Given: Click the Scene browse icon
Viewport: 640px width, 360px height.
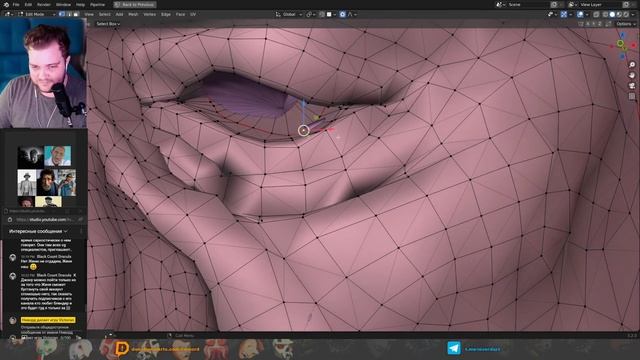Looking at the screenshot, I should click(x=500, y=4).
